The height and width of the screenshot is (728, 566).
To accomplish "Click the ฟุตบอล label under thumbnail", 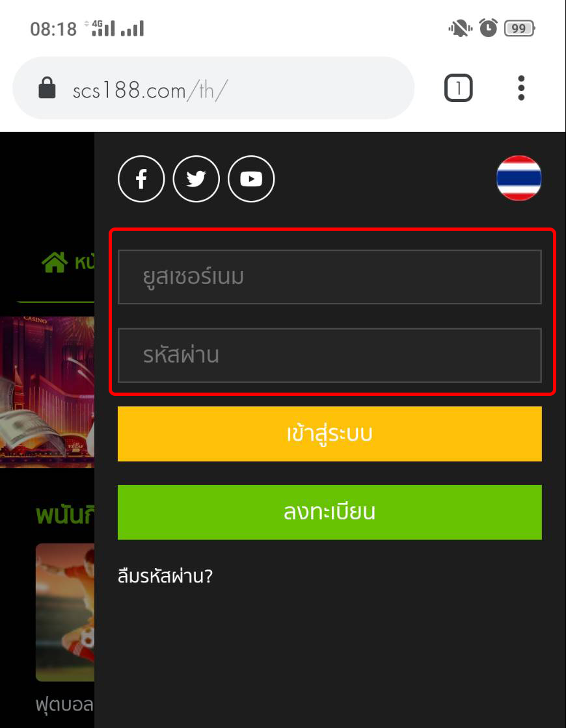I will (64, 705).
